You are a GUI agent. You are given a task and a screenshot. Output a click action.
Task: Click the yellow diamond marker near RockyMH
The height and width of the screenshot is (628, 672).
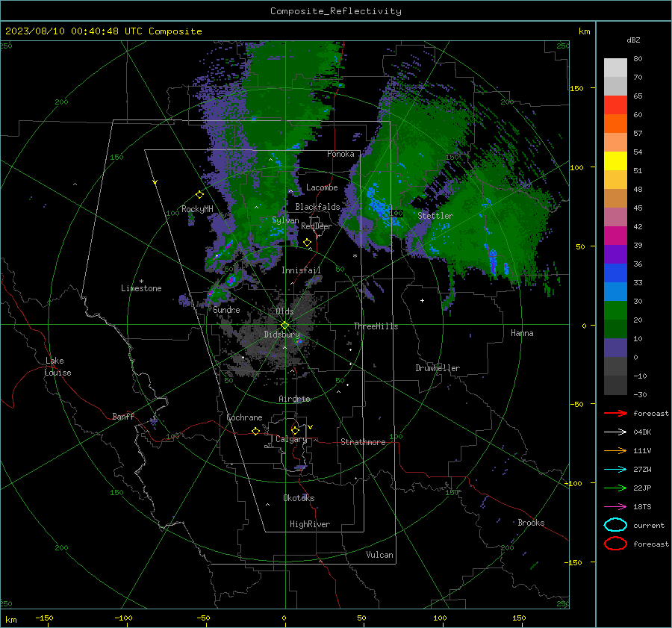click(199, 195)
